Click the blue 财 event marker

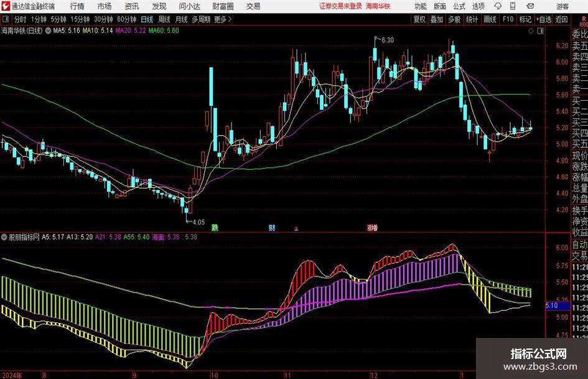click(272, 227)
